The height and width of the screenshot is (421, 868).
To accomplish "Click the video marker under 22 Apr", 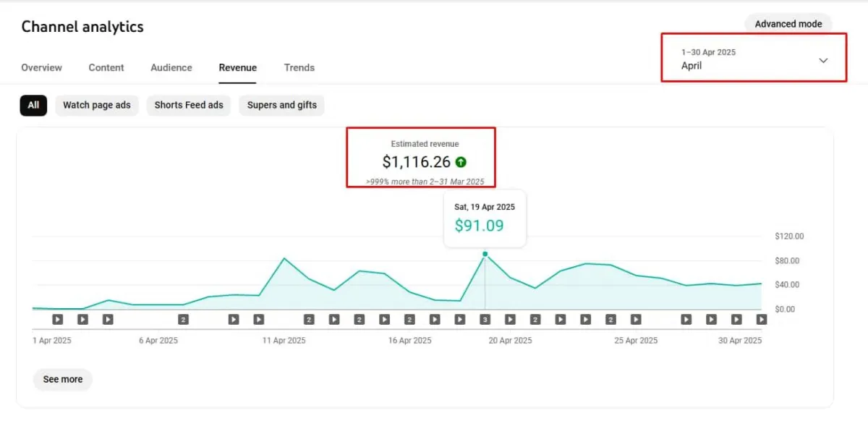I will tap(560, 319).
